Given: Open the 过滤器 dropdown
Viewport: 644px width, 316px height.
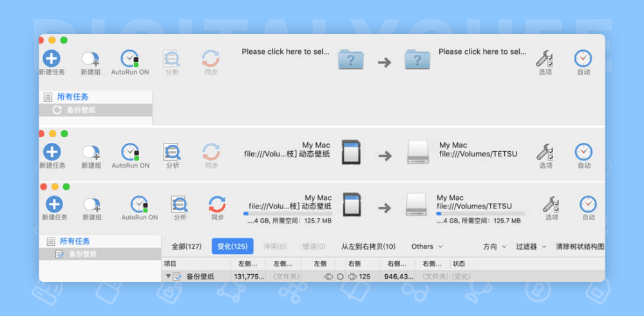Looking at the screenshot, I should (531, 246).
